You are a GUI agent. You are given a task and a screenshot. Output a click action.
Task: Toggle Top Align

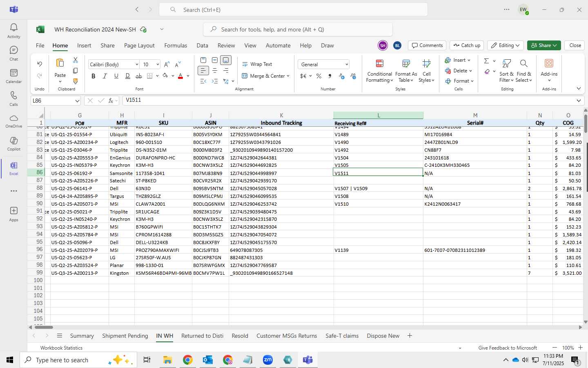pos(203,60)
